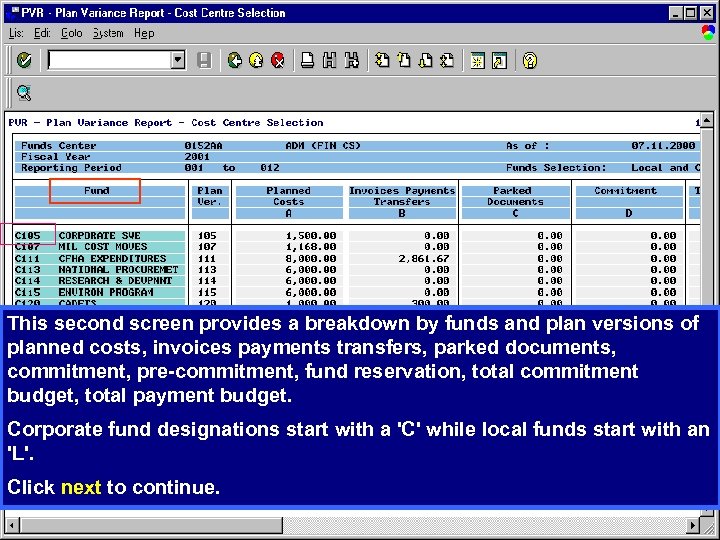Click the red Cancel icon
Viewport: 720px width, 540px height.
click(x=278, y=60)
